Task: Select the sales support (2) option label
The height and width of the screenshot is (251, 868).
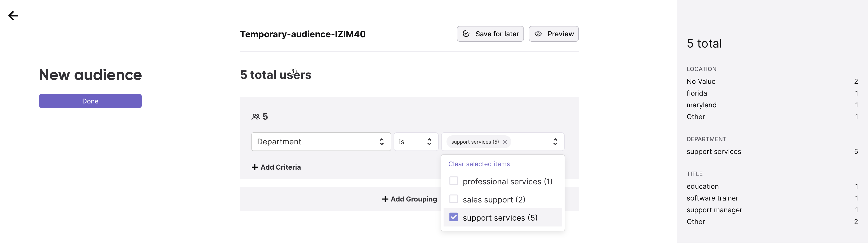Action: click(x=494, y=200)
